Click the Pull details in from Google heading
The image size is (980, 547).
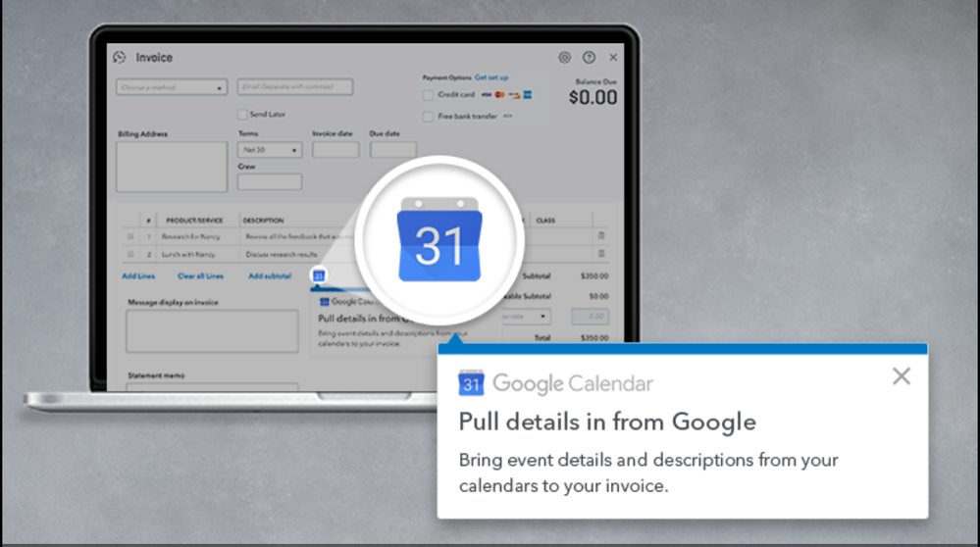[607, 423]
